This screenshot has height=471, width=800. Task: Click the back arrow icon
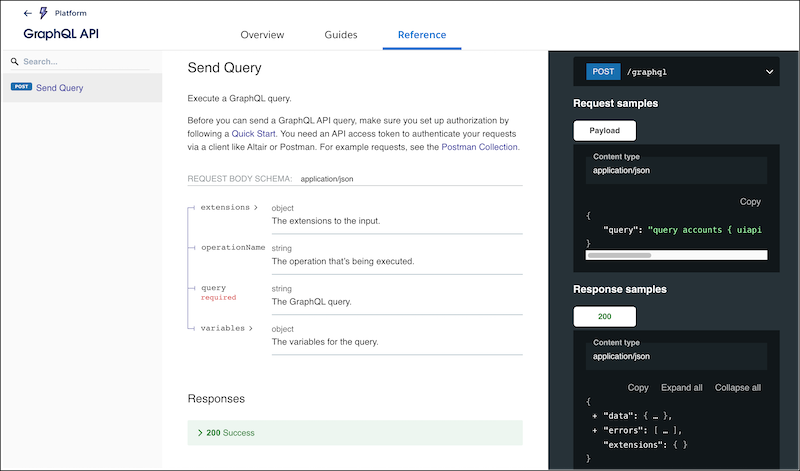[28, 13]
